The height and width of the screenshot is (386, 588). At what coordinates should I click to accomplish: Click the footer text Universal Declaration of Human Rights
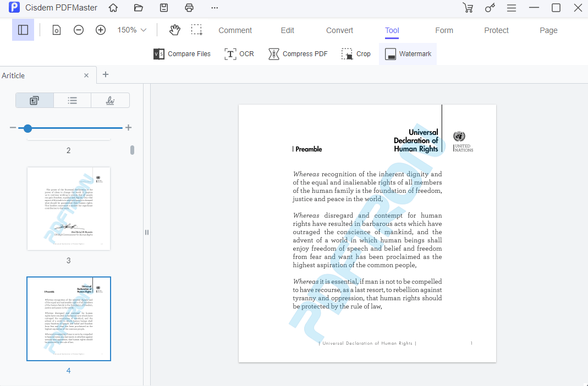[x=367, y=343]
